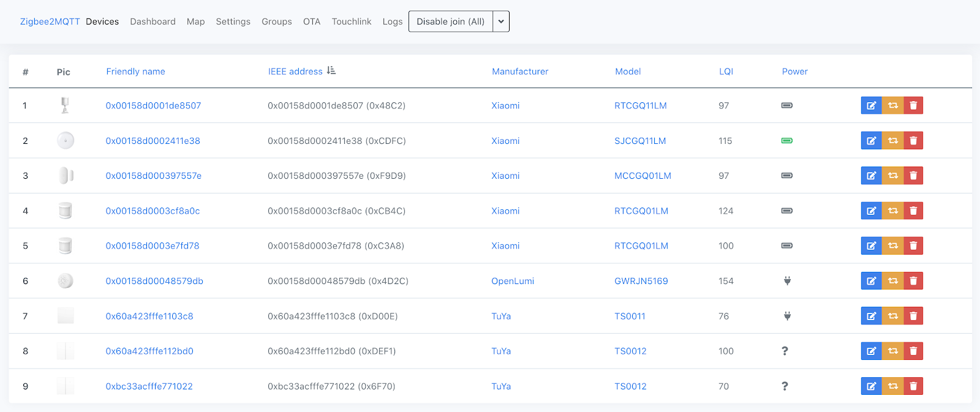Click the delete icon for device 0xbc33acfffe771022
Screen dimensions: 980x412
point(913,386)
